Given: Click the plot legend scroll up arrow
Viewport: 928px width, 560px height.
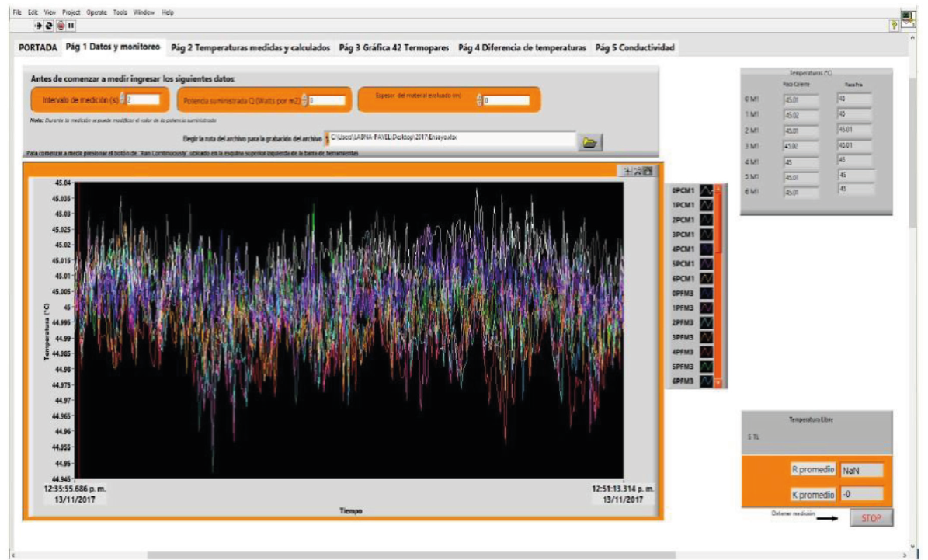Looking at the screenshot, I should [718, 188].
